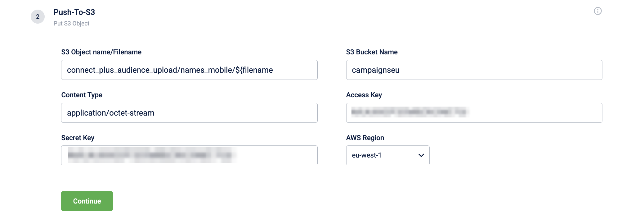Screen dimensions: 644x220
Task: Click the Secret Key label
Action: [x=78, y=138]
